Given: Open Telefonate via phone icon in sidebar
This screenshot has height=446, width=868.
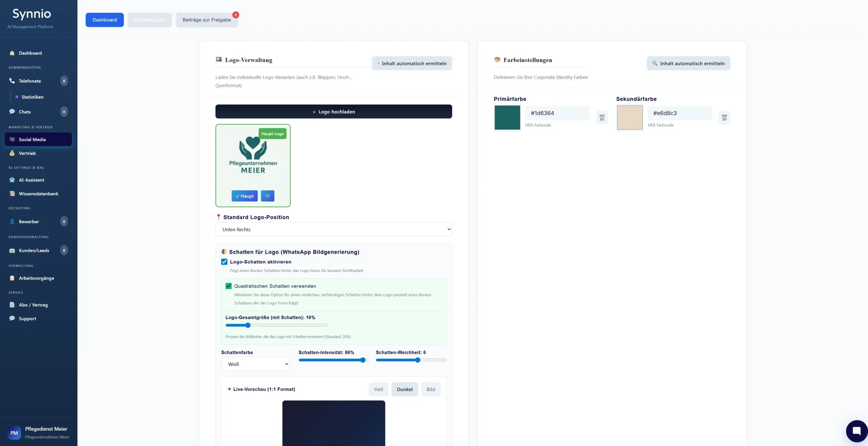Looking at the screenshot, I should tap(12, 81).
